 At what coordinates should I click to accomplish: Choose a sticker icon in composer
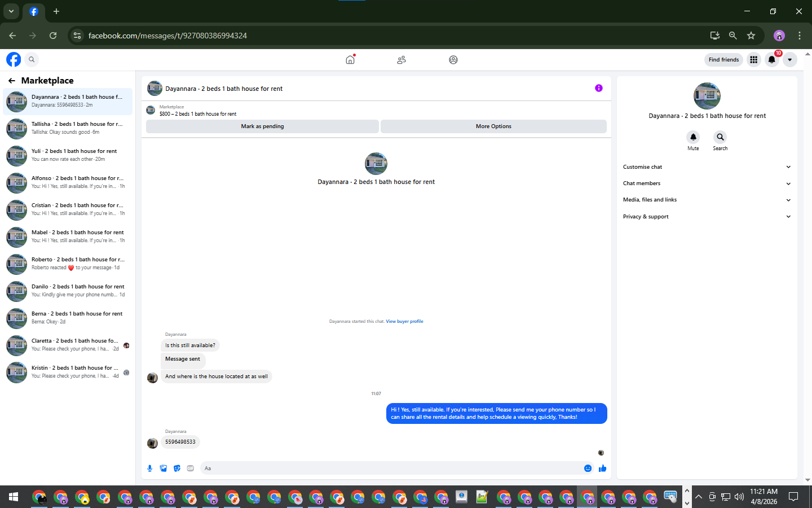click(177, 468)
